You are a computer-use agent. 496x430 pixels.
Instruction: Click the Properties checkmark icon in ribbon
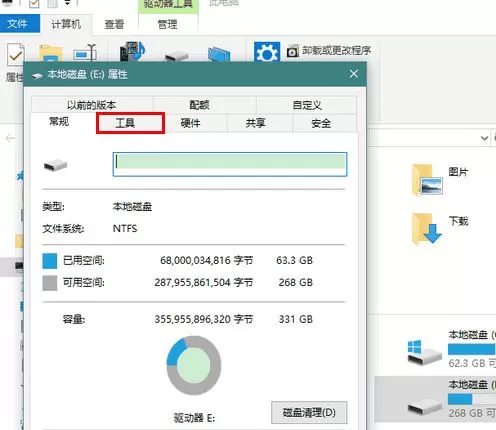tap(15, 54)
